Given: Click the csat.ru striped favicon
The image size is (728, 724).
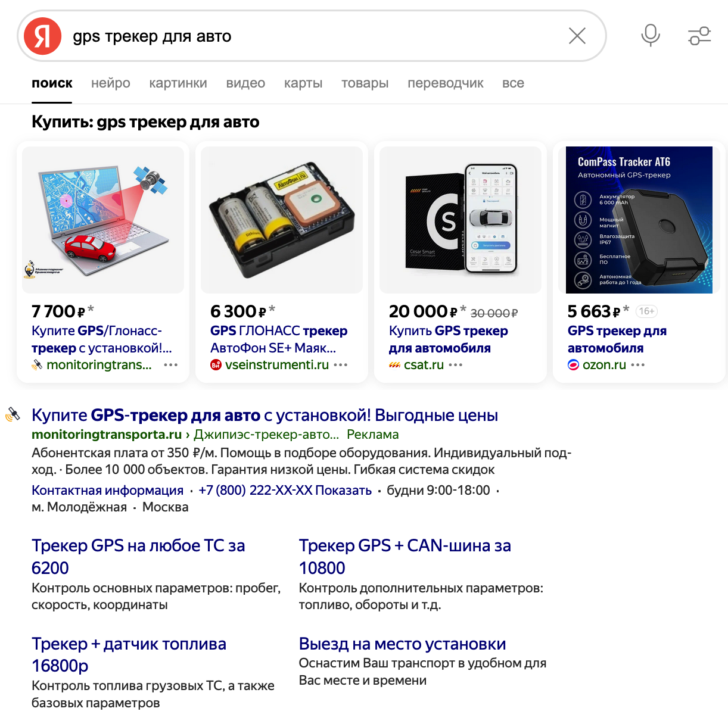Looking at the screenshot, I should 394,365.
